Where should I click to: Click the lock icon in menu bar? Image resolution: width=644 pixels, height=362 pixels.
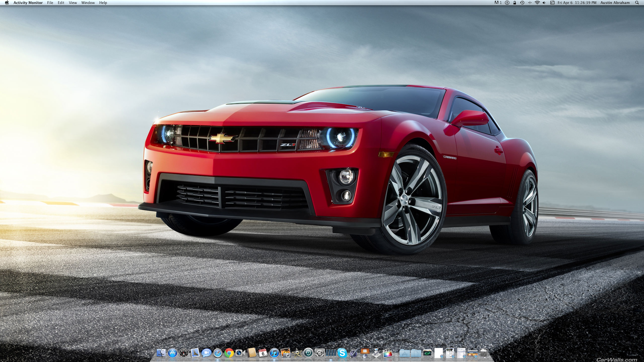(515, 3)
